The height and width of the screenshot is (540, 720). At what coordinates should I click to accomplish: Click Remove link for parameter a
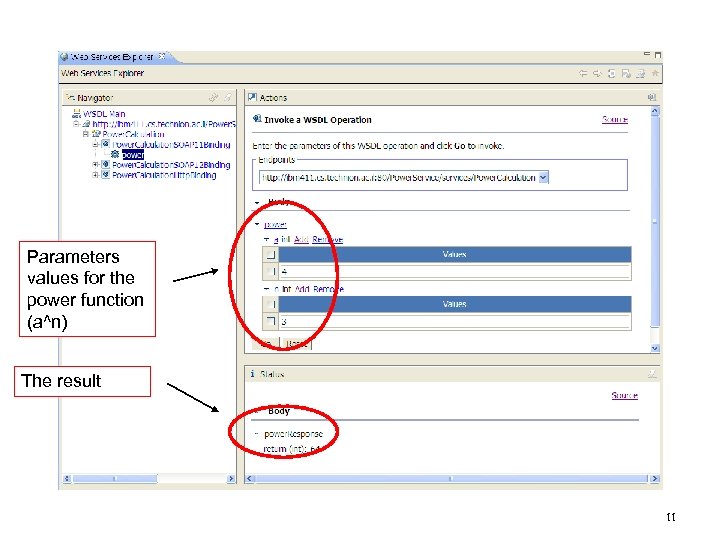[327, 239]
